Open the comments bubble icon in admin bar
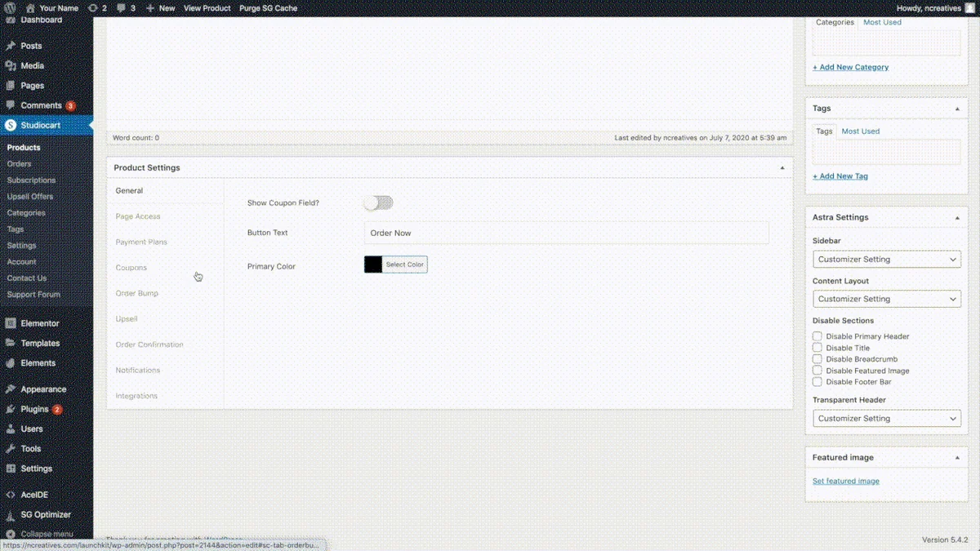 [x=121, y=8]
